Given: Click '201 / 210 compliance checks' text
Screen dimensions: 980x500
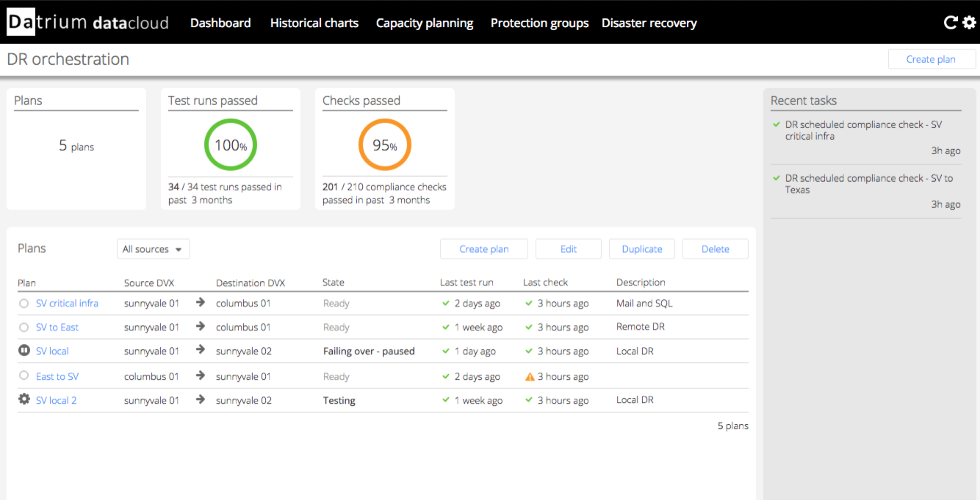Looking at the screenshot, I should coord(384,193).
